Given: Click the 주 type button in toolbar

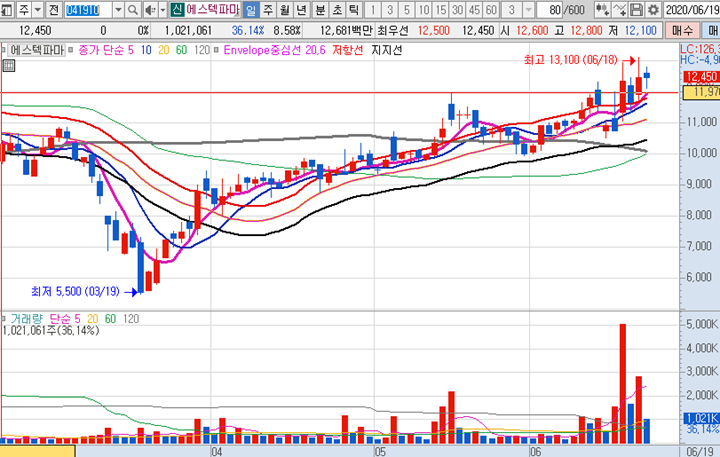Looking at the screenshot, I should (23, 9).
